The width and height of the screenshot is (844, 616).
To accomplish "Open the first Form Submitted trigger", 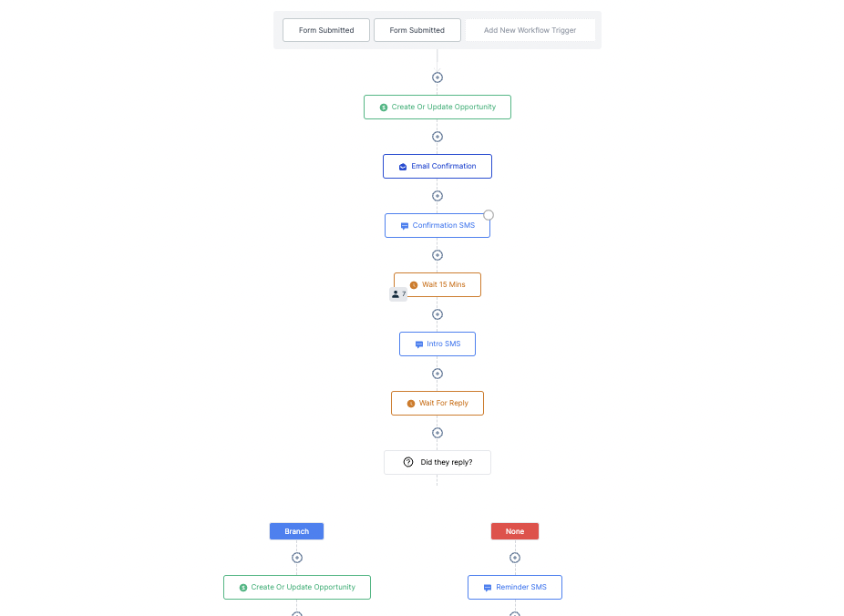I will (326, 30).
